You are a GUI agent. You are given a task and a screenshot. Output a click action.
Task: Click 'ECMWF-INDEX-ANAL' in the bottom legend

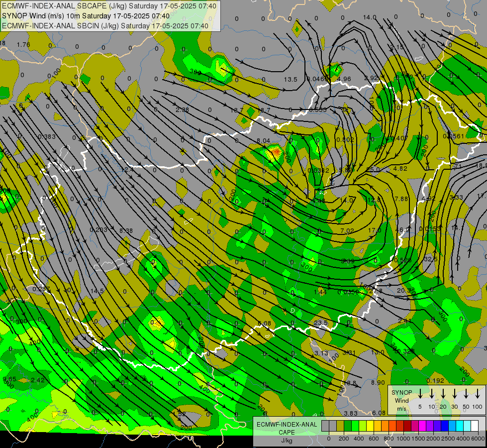pyautogui.click(x=287, y=425)
